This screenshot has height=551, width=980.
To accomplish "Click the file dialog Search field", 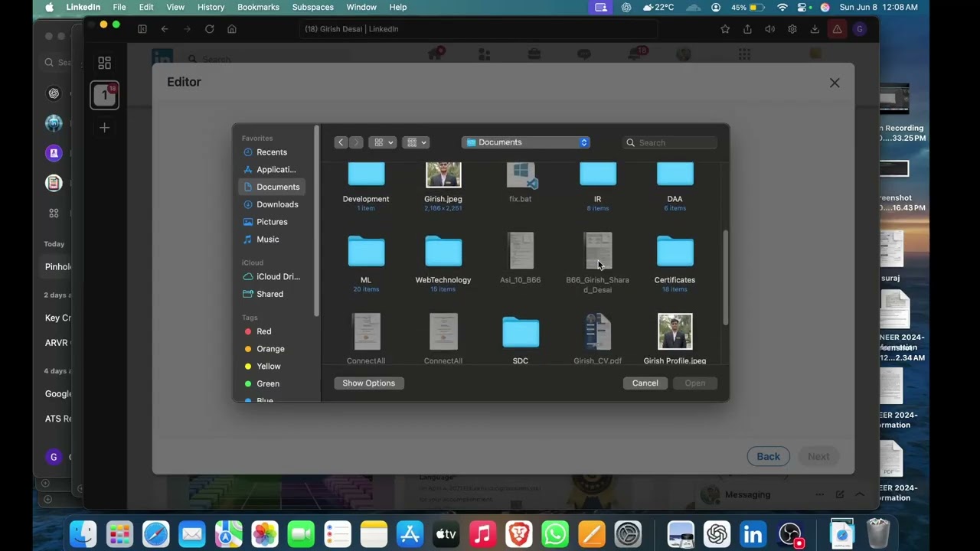I will [671, 142].
